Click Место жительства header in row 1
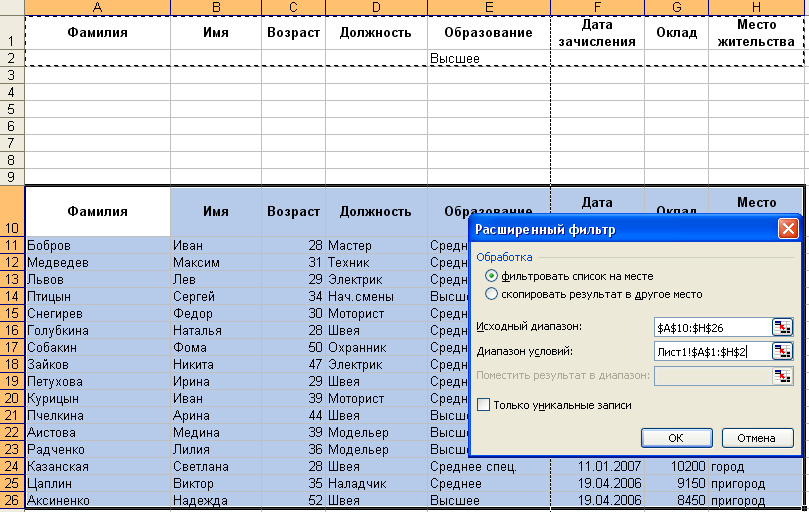The image size is (809, 512). click(756, 33)
